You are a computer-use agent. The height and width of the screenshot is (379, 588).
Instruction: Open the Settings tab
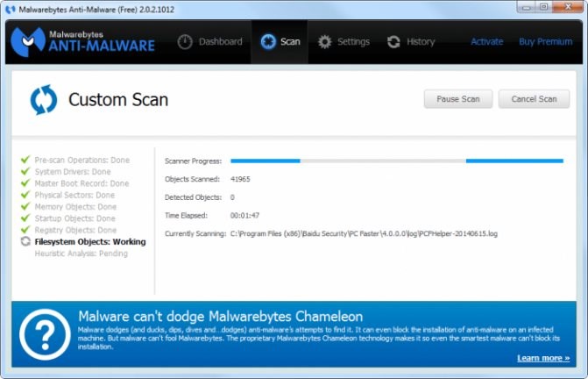[344, 41]
